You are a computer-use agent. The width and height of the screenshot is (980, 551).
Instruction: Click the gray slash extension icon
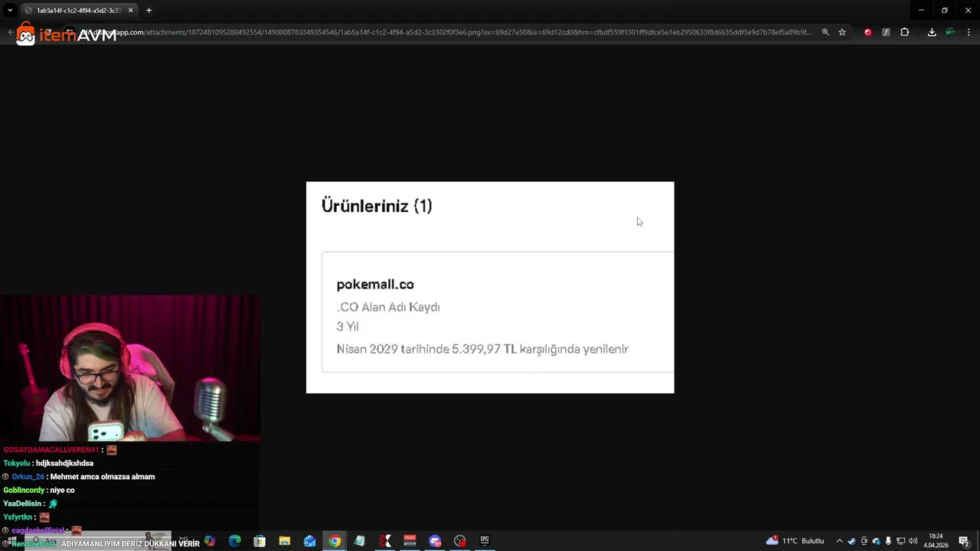pyautogui.click(x=886, y=32)
